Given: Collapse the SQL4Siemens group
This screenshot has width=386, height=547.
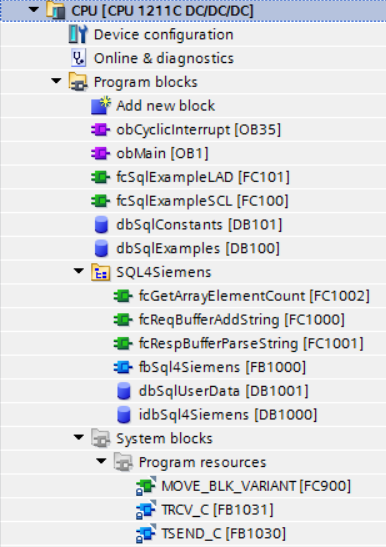Looking at the screenshot, I should pos(79,271).
